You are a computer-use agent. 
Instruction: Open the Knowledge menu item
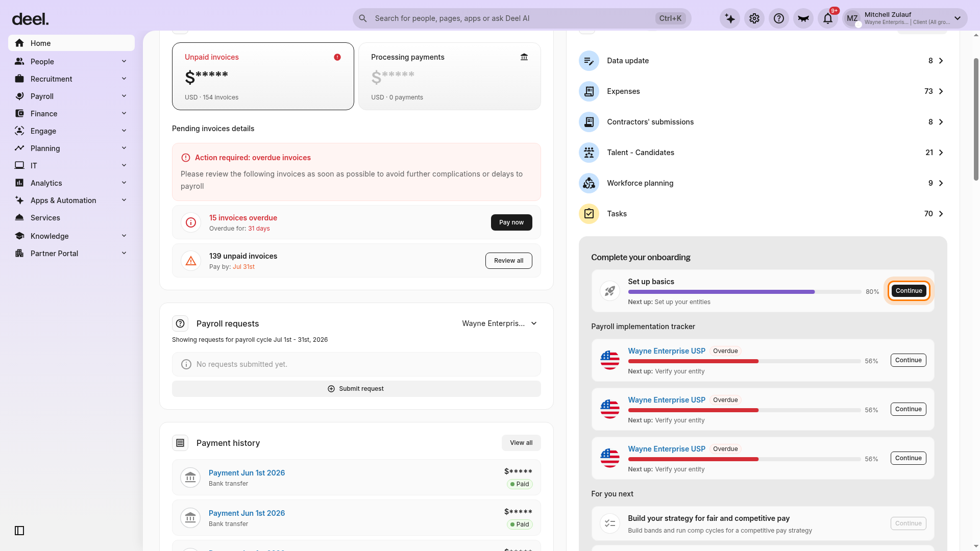tap(71, 236)
